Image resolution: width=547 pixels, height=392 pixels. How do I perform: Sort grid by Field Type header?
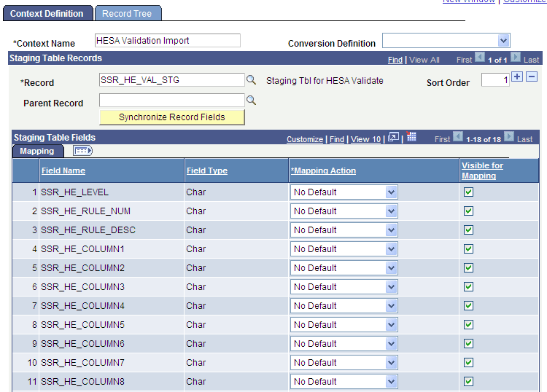click(x=207, y=170)
